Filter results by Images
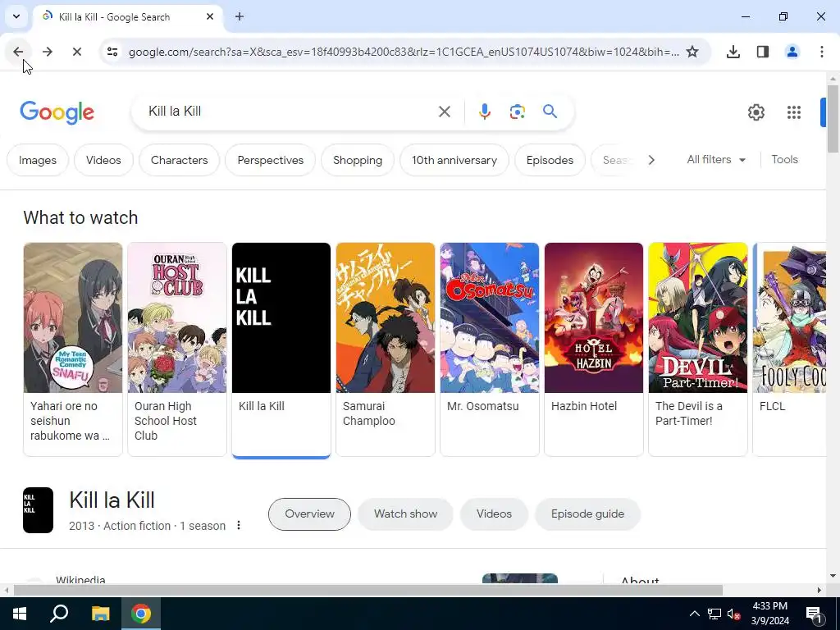The image size is (840, 630). [38, 160]
